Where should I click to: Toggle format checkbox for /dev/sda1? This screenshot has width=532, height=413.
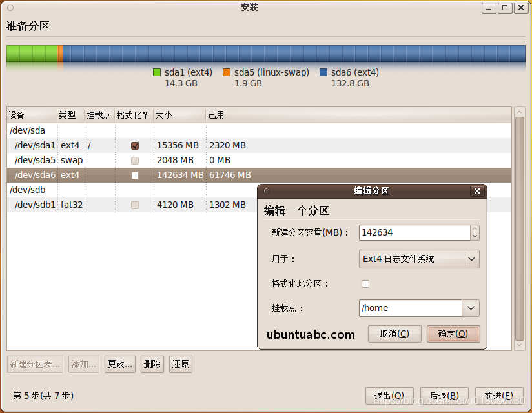tap(135, 145)
